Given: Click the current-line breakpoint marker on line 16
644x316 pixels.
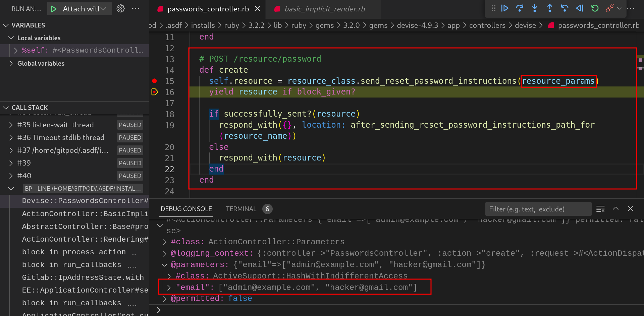Looking at the screenshot, I should pos(154,92).
